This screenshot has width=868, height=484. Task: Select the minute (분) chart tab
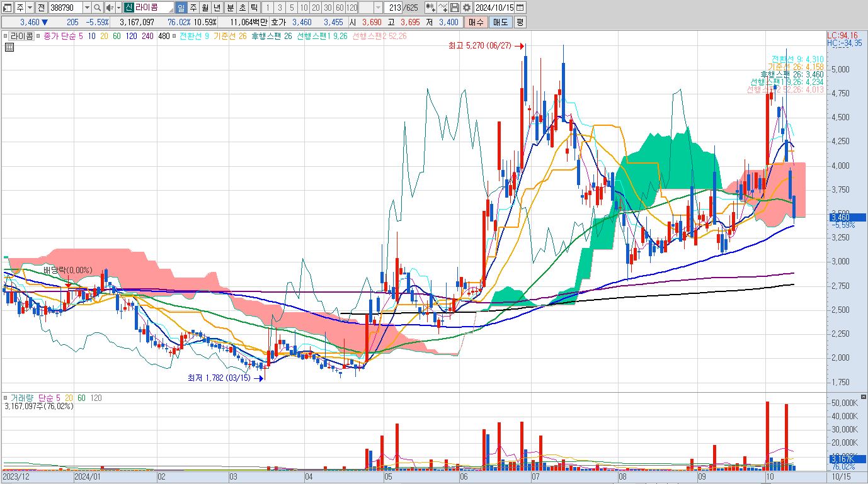tap(229, 8)
